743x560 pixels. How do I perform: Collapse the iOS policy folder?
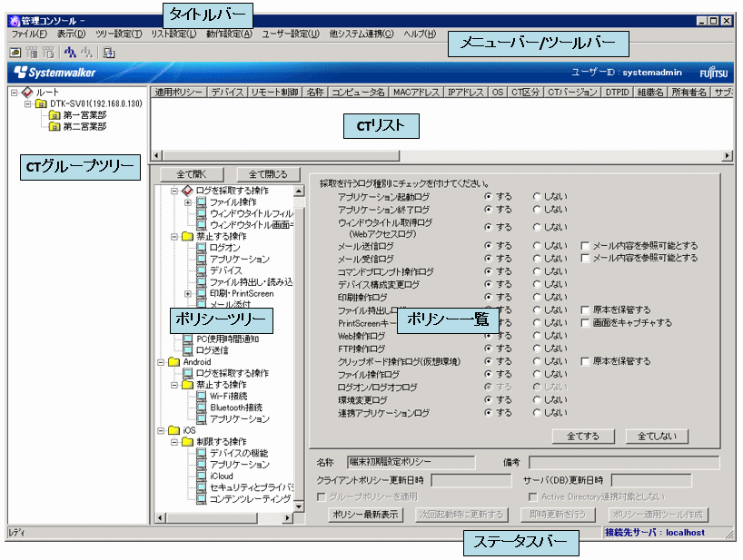(x=161, y=430)
